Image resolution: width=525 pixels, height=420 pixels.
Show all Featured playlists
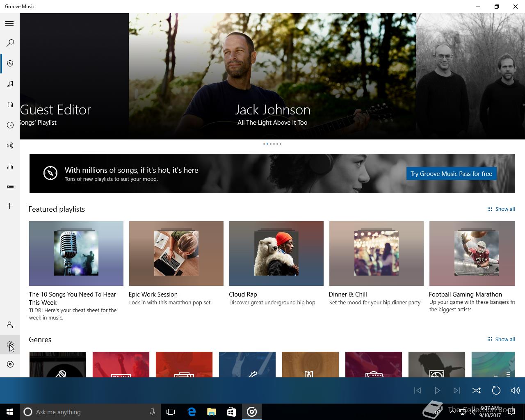[x=501, y=209]
